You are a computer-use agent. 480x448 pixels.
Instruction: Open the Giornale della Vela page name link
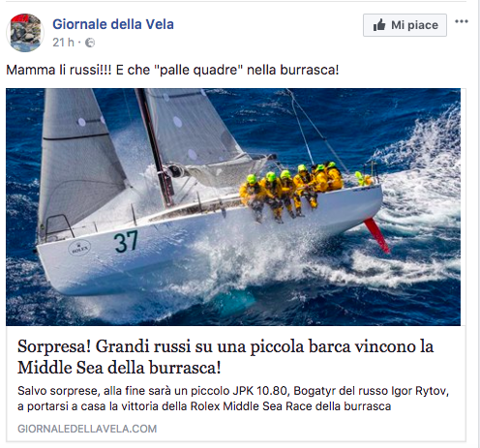point(113,24)
